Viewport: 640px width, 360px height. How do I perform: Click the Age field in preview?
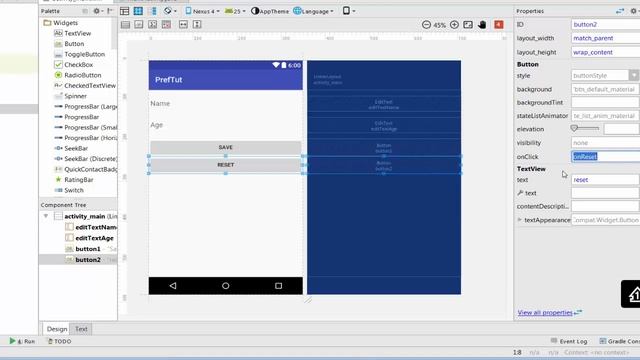[x=226, y=125]
